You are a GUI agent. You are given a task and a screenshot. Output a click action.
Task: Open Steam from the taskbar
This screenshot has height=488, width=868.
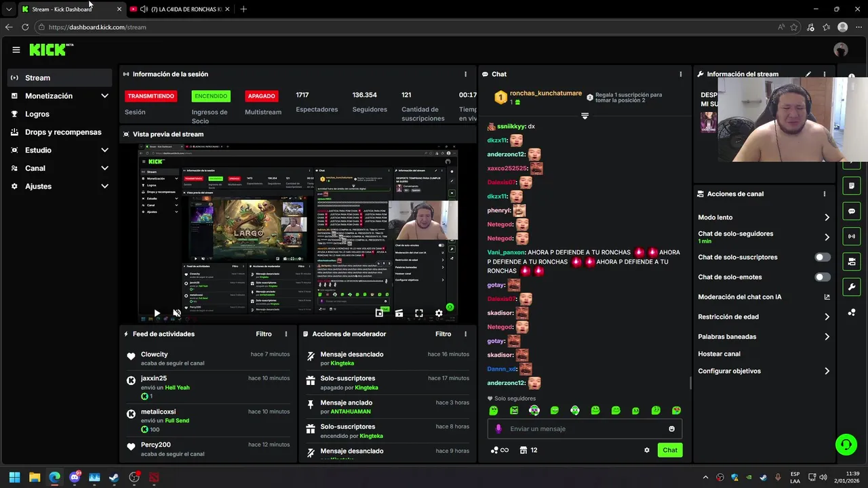click(x=114, y=477)
